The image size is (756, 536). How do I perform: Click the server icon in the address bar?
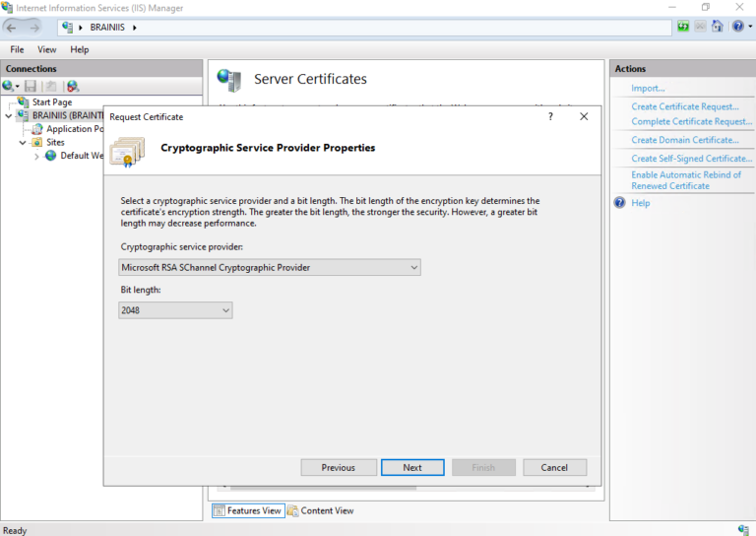pos(68,28)
